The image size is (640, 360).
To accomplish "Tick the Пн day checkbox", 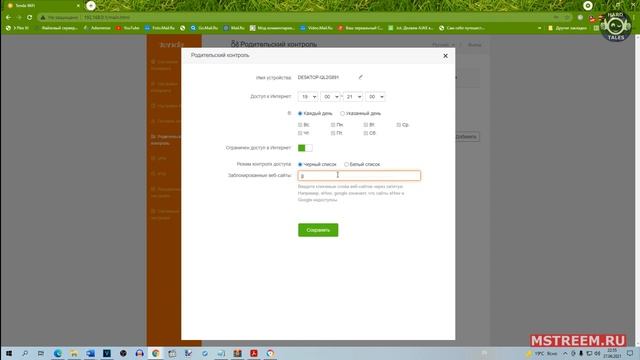I will (333, 124).
